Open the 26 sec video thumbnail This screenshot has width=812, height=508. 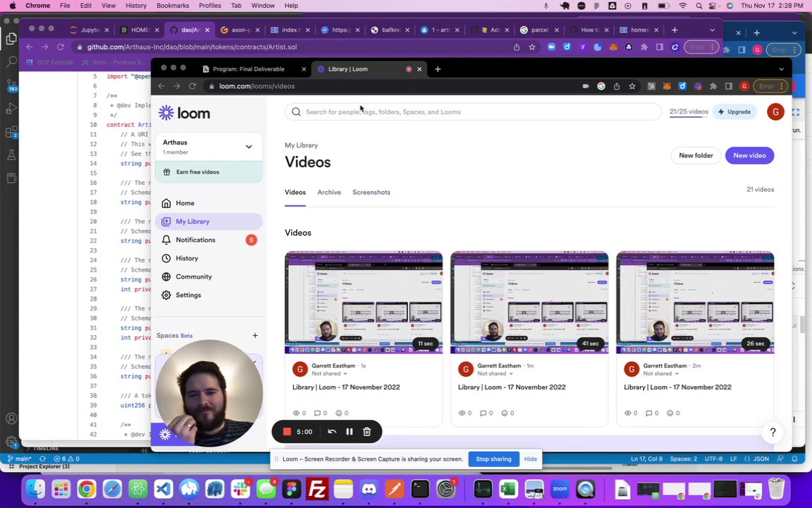click(x=695, y=302)
